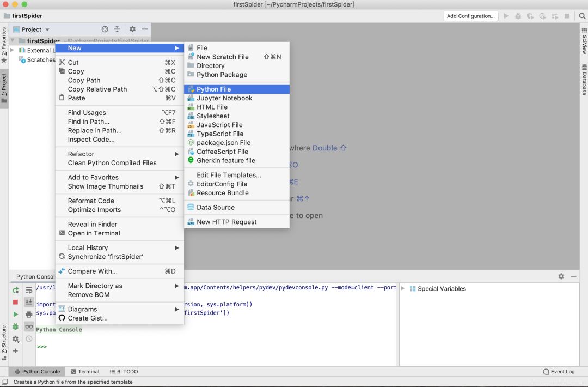Click Add Configuration button

coord(471,16)
